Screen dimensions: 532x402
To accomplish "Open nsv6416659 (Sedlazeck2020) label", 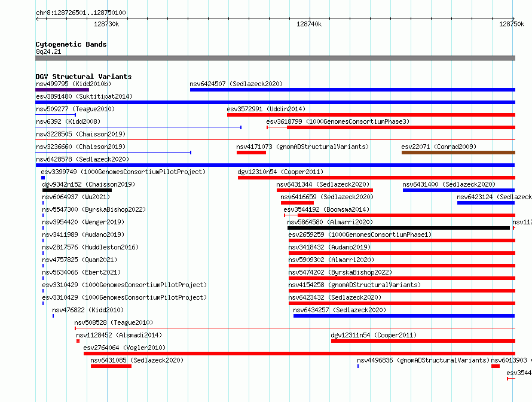I will point(327,197).
